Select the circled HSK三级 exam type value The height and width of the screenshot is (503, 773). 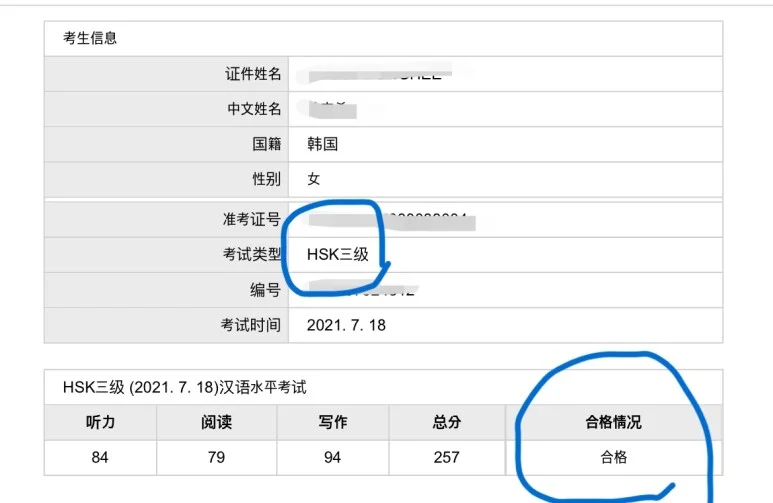338,255
